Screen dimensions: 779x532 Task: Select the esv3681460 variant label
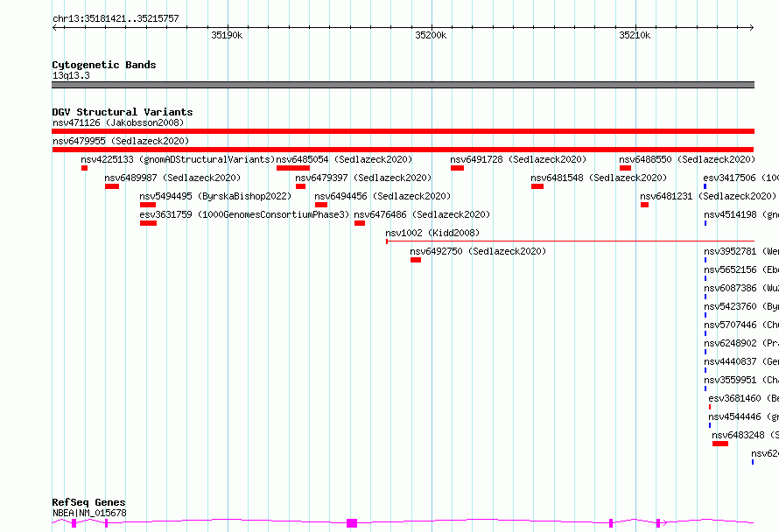pos(744,398)
